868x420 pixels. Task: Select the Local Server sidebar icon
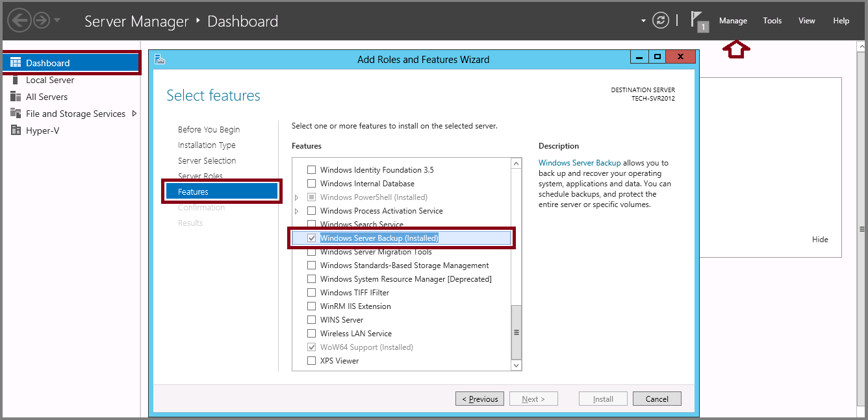click(x=16, y=80)
